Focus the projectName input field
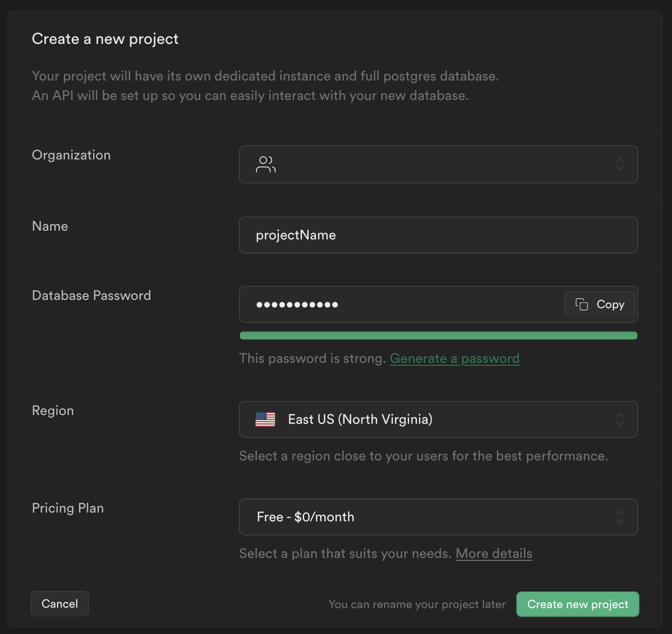 pos(438,235)
